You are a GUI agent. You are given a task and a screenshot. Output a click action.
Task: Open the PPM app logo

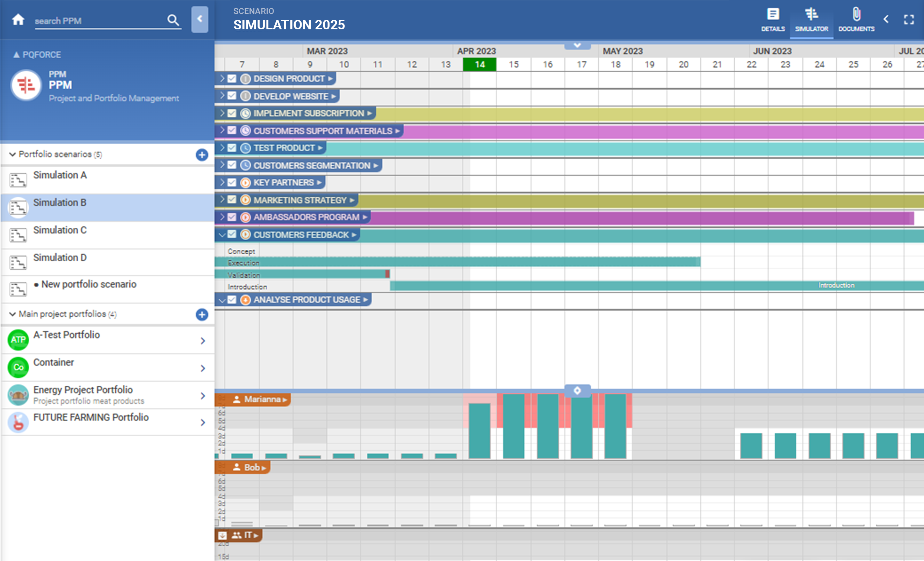pyautogui.click(x=26, y=85)
